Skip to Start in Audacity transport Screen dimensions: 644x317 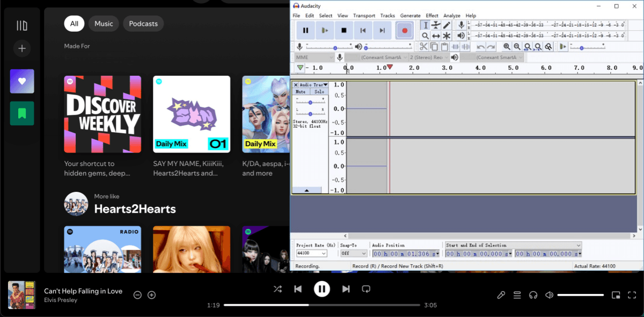[363, 31]
